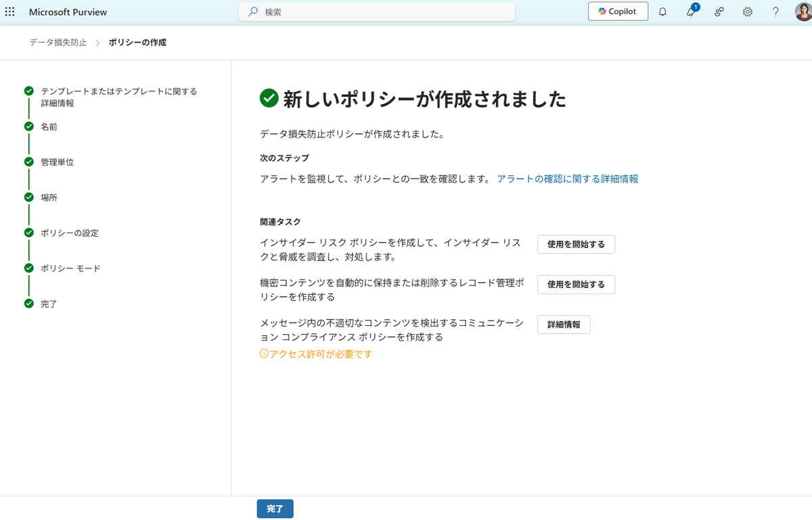Click 使用を開始する for insider risk policy

[x=576, y=244]
